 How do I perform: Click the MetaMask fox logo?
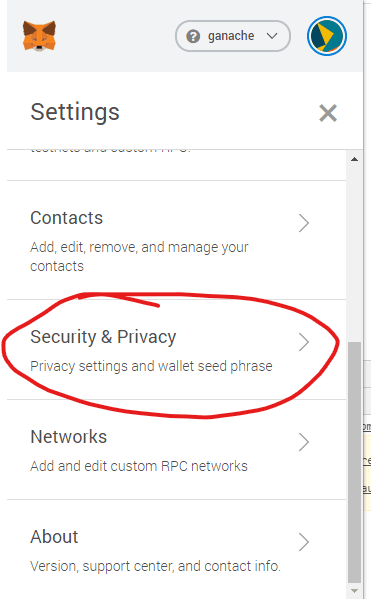coord(39,36)
